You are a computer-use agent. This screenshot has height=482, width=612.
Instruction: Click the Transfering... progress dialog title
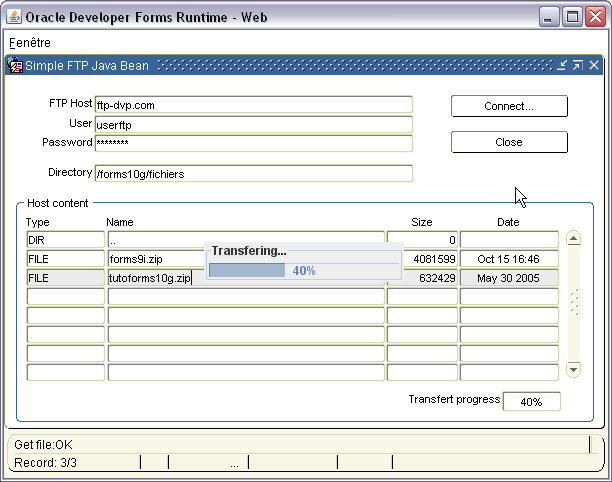[x=249, y=251]
